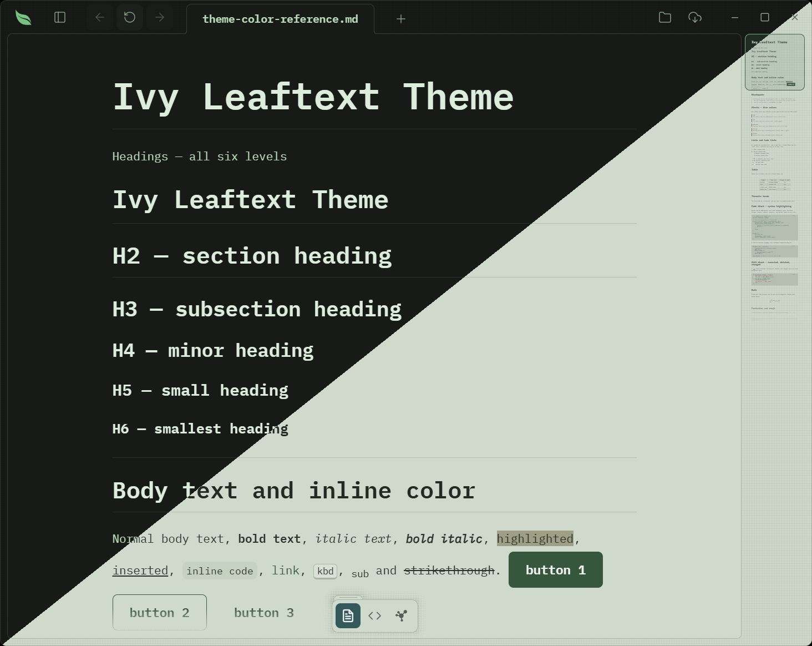Click the underlined "inserted" word
The width and height of the screenshot is (812, 646).
[x=140, y=571]
